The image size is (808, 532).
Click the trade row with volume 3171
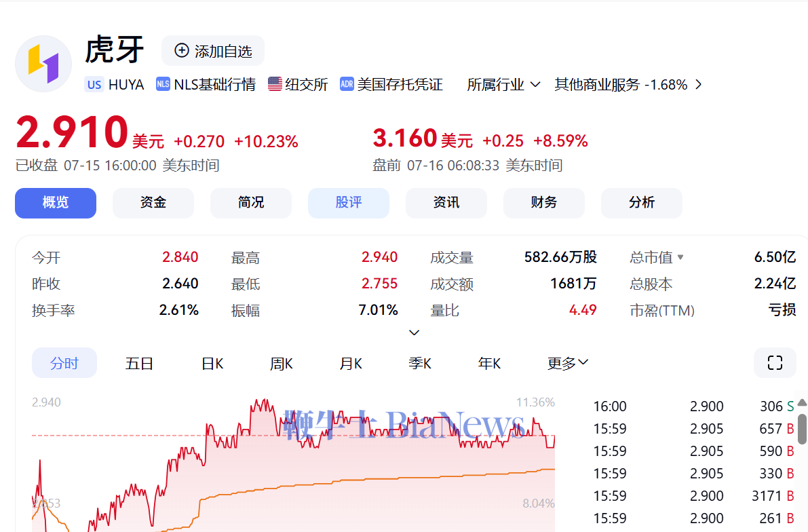(x=693, y=496)
